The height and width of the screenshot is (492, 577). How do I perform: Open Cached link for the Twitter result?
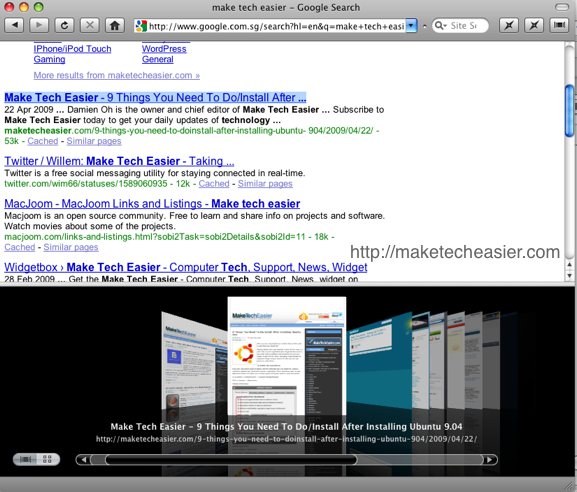pos(214,184)
